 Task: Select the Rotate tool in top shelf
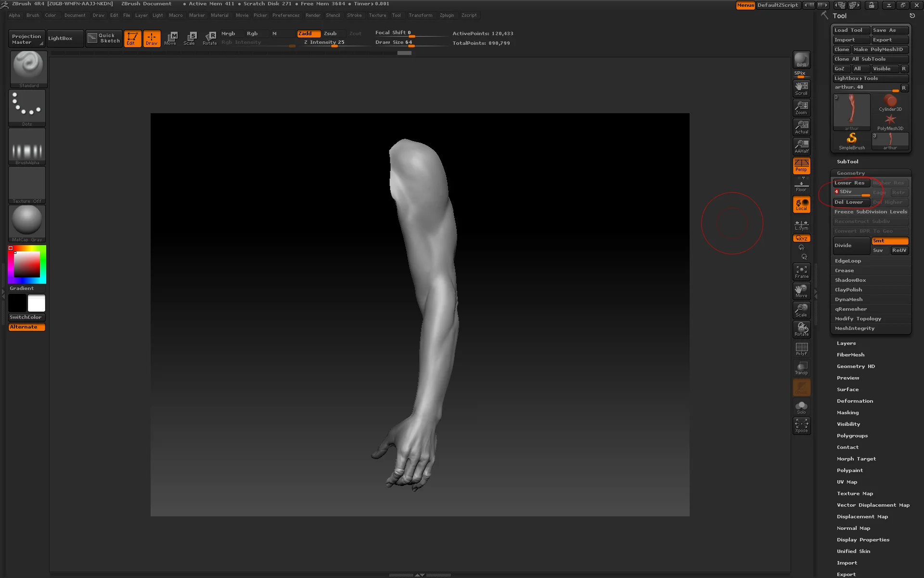click(210, 39)
